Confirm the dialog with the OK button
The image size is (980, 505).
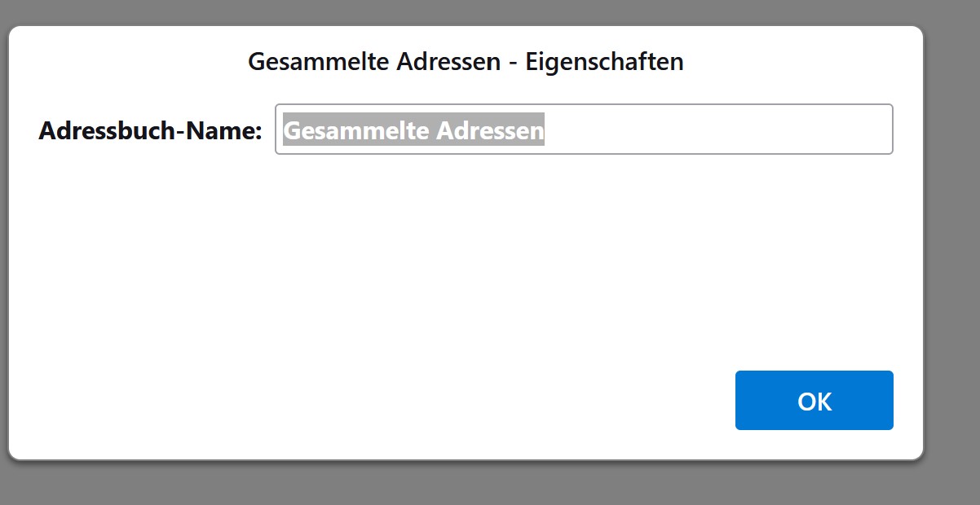pyautogui.click(x=814, y=400)
